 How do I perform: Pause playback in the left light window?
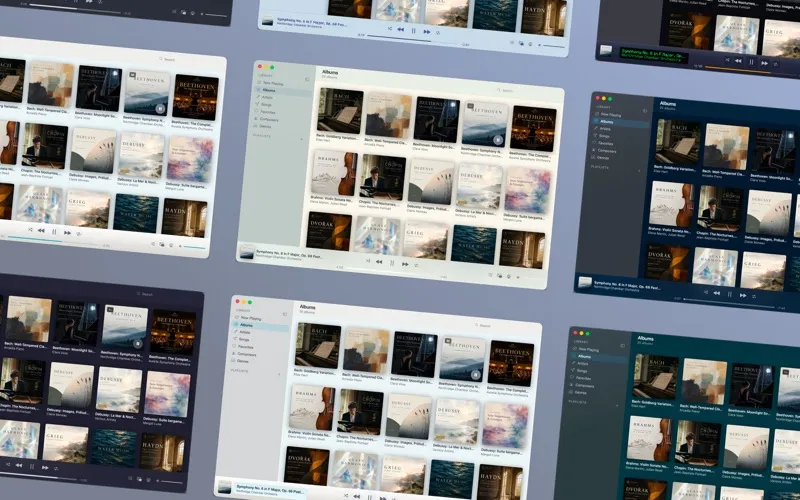54,232
